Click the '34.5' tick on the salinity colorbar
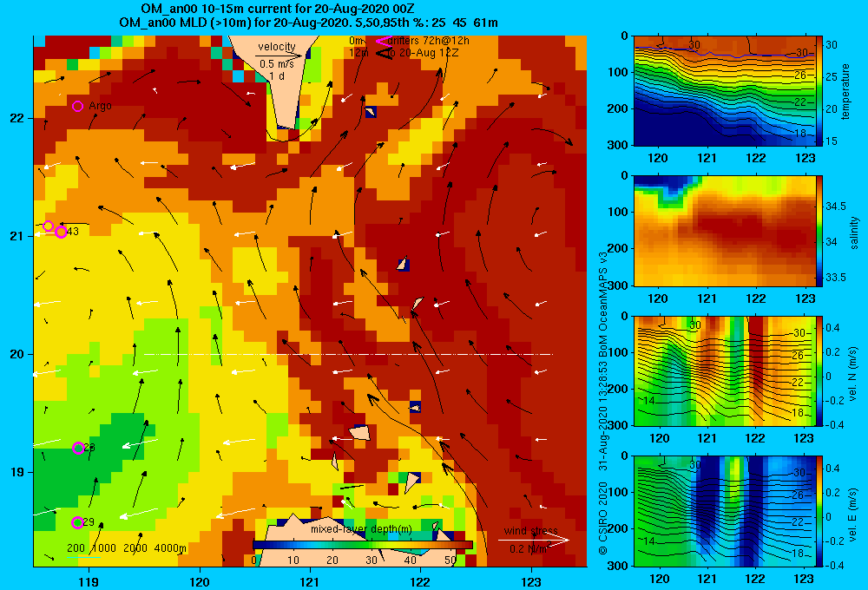868x590 pixels. (835, 206)
